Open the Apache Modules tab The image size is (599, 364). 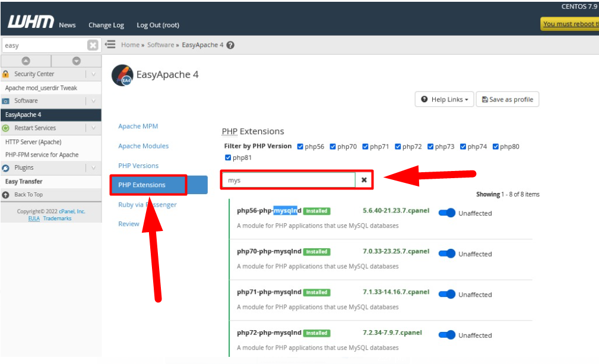click(143, 146)
